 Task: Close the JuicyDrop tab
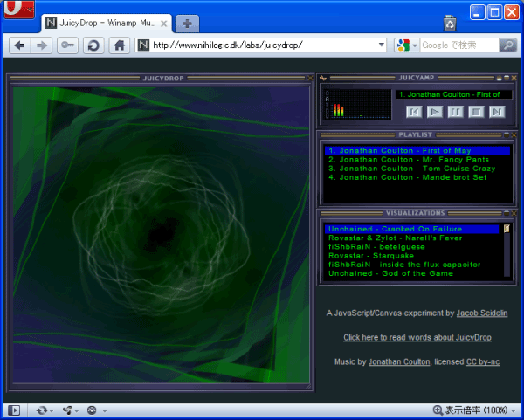point(164,24)
